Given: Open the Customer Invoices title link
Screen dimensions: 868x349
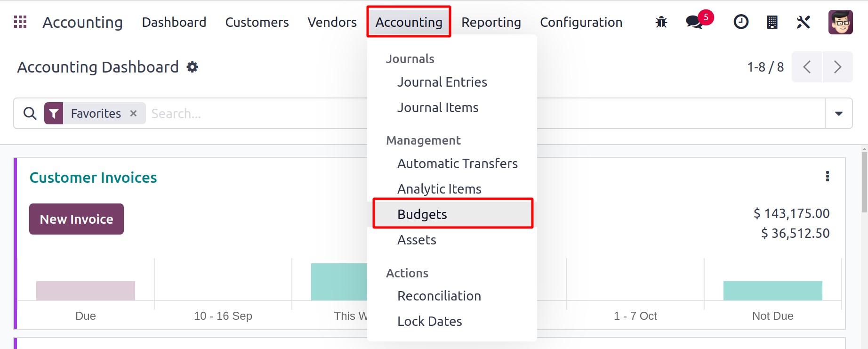Looking at the screenshot, I should click(x=93, y=178).
